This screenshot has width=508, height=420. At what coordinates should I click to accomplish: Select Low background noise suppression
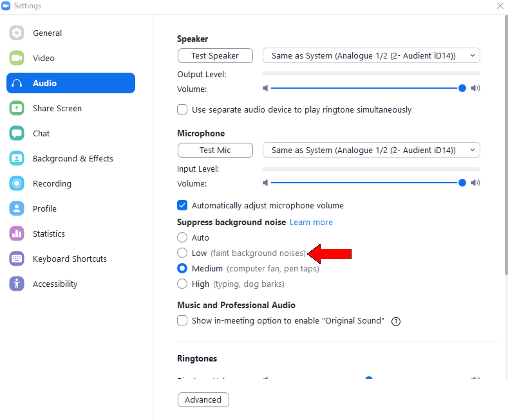(x=182, y=253)
